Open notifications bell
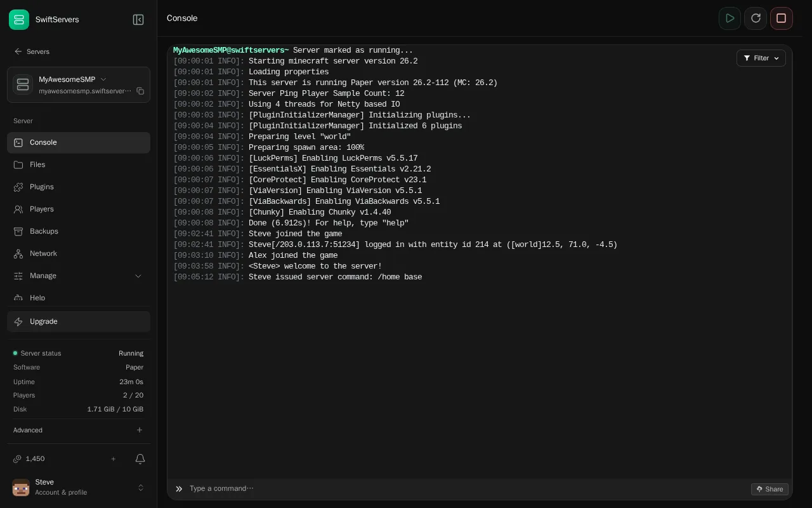 [141, 459]
